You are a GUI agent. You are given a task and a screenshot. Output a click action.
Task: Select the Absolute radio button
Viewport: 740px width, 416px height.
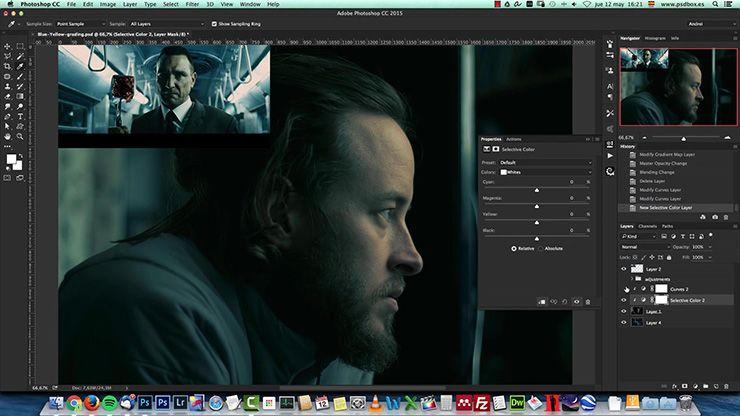click(541, 248)
